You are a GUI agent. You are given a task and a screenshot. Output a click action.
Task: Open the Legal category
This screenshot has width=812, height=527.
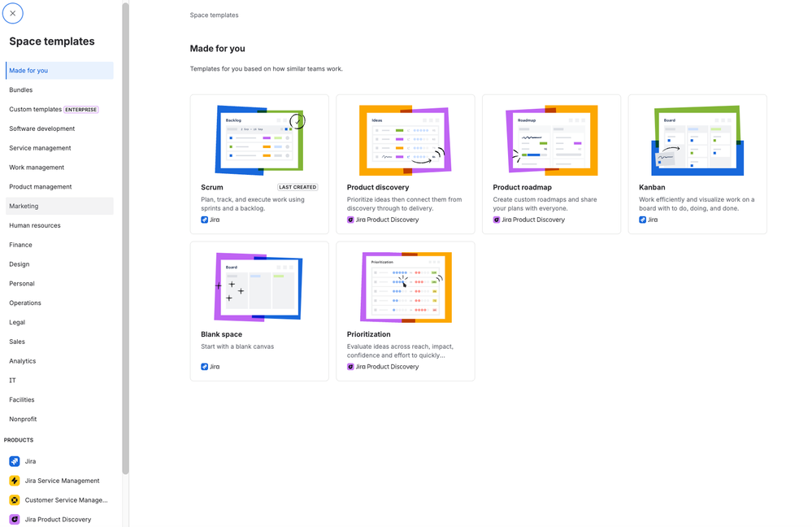click(59, 322)
